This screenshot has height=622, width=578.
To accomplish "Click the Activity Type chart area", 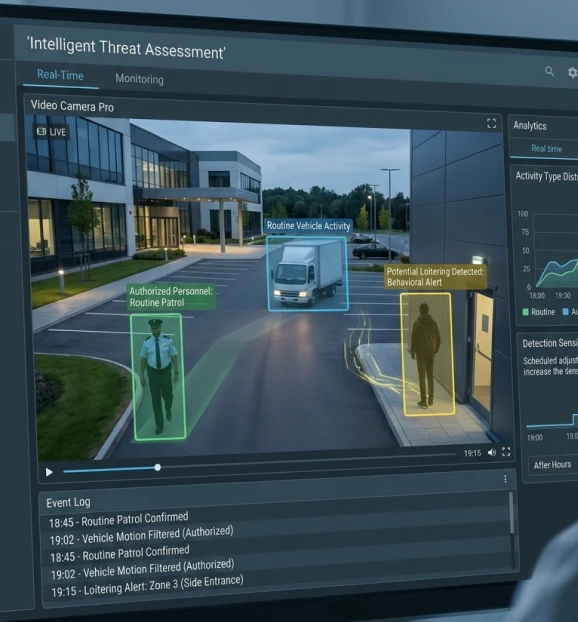I will coord(555,250).
